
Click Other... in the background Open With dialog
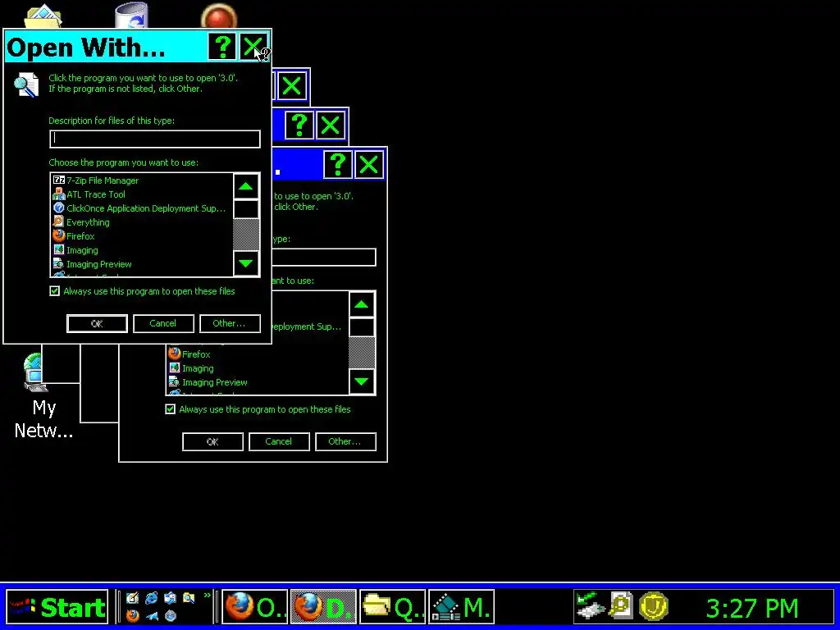345,442
